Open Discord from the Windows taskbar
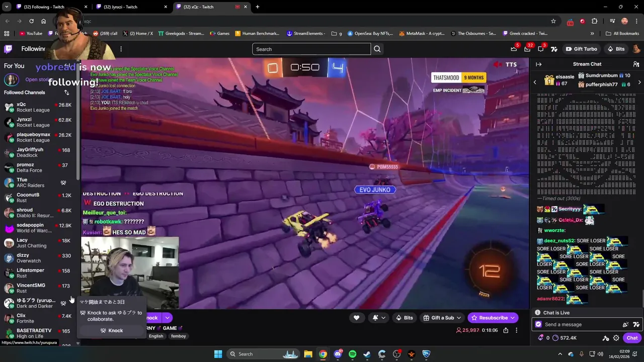The image size is (644, 362). (x=338, y=354)
